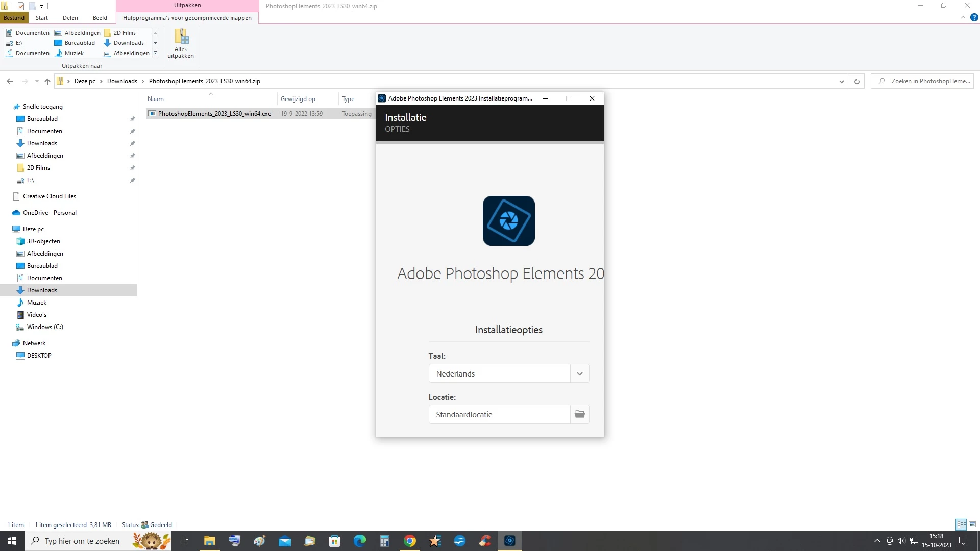Click the back navigation arrow
980x551 pixels.
click(x=10, y=81)
